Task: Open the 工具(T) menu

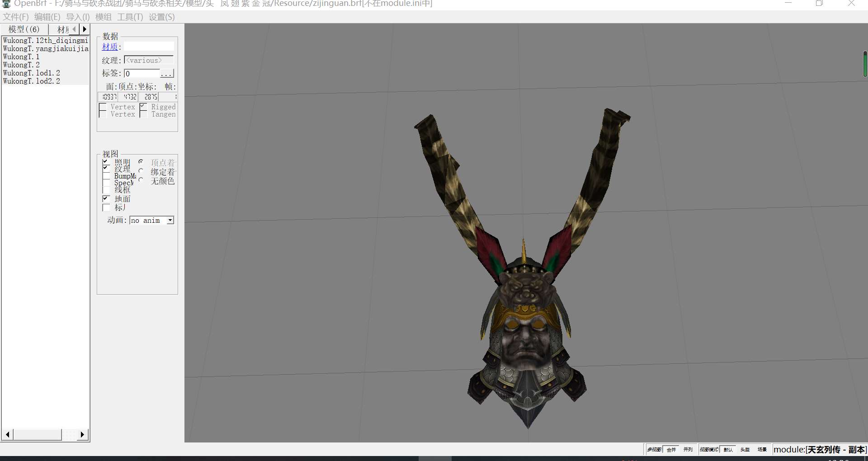Action: coord(130,17)
